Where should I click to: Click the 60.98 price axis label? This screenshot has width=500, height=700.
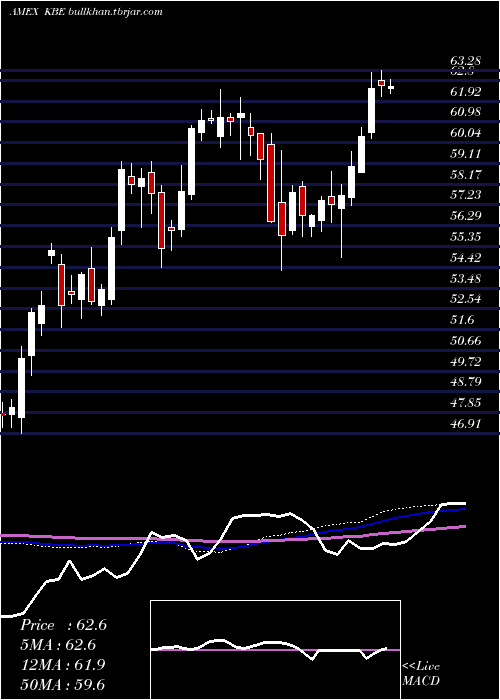[466, 112]
